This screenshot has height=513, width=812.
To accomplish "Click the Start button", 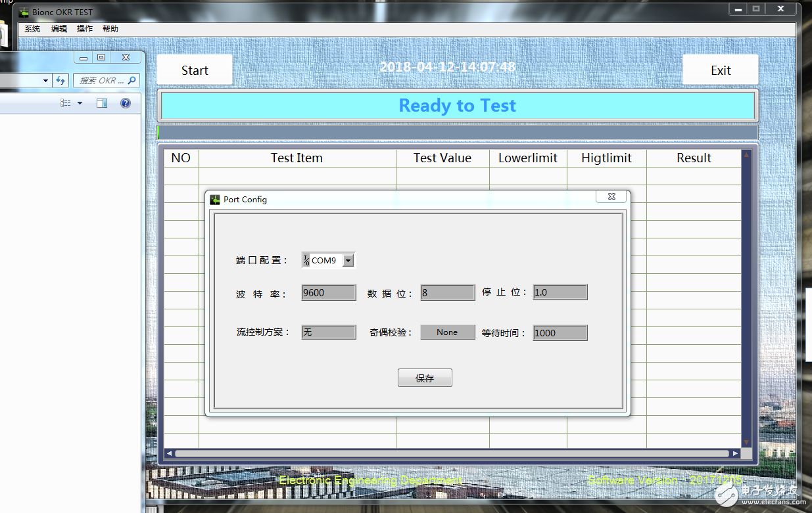I will pos(195,70).
